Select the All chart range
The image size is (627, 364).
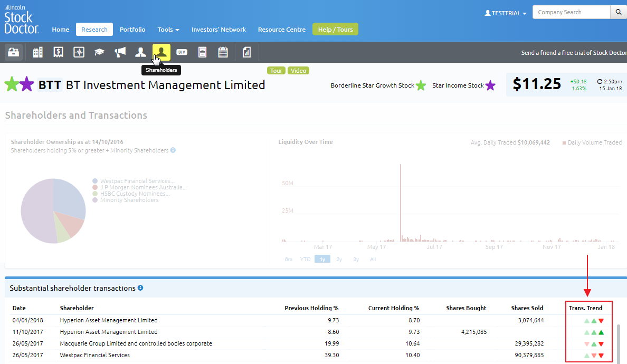coord(373,260)
